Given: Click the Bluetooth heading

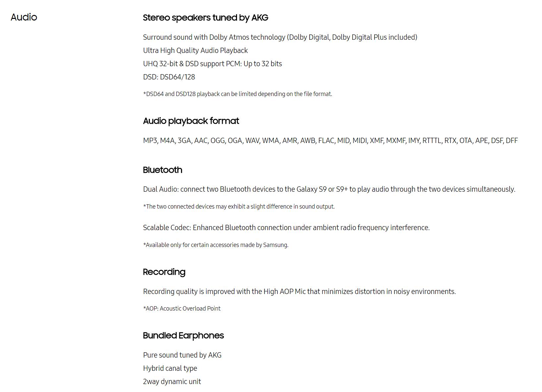Looking at the screenshot, I should [162, 170].
